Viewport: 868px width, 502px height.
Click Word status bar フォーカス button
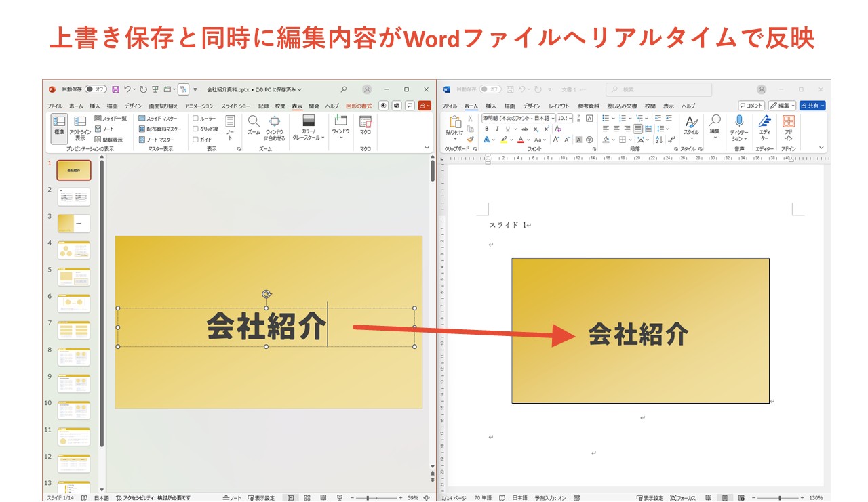(x=683, y=498)
